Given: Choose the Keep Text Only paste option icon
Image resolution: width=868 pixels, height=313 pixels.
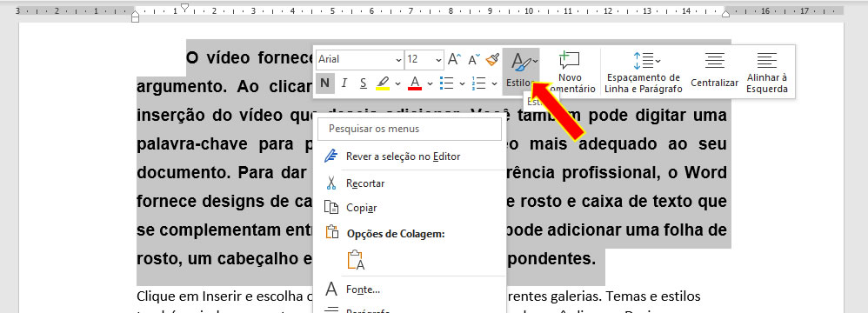Looking at the screenshot, I should [x=356, y=261].
